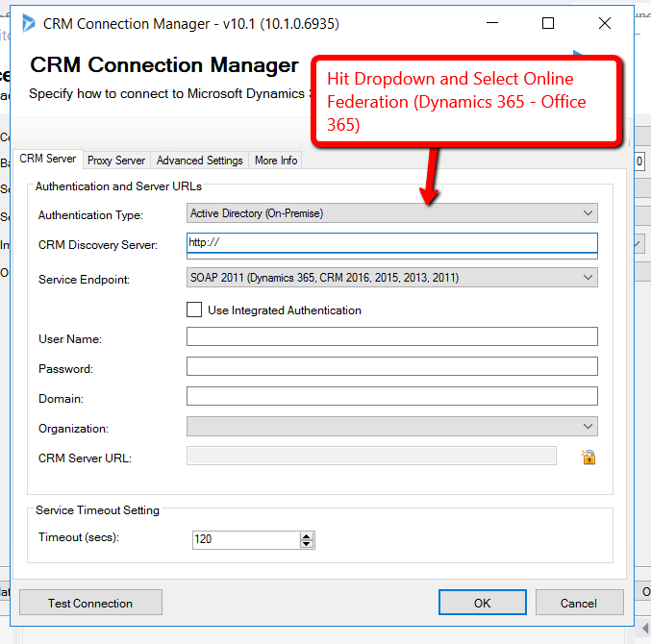
Task: Click the Timeout seconds value field
Action: point(246,539)
